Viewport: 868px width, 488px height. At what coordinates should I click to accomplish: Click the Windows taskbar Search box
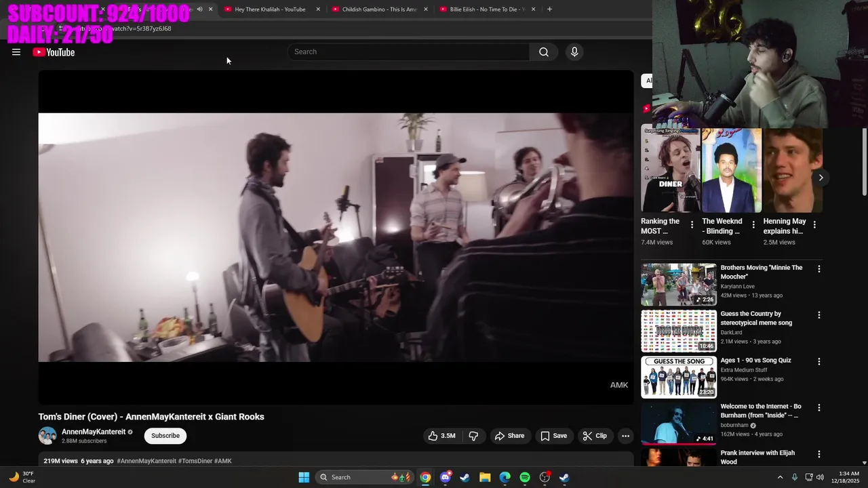[x=366, y=477]
